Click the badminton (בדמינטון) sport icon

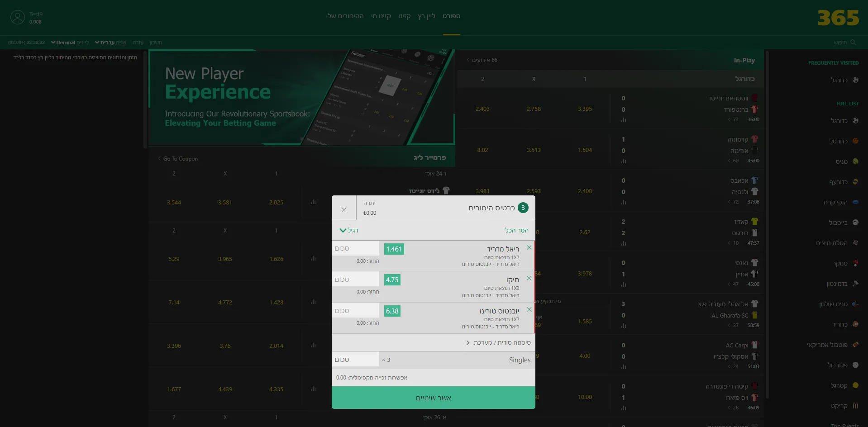coord(855,283)
